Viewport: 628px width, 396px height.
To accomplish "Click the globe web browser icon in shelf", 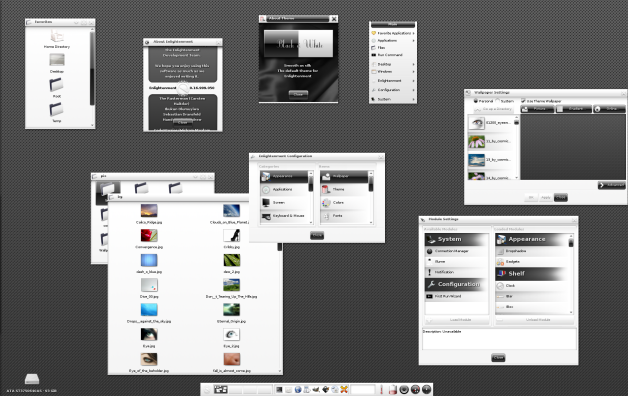I will tap(298, 390).
